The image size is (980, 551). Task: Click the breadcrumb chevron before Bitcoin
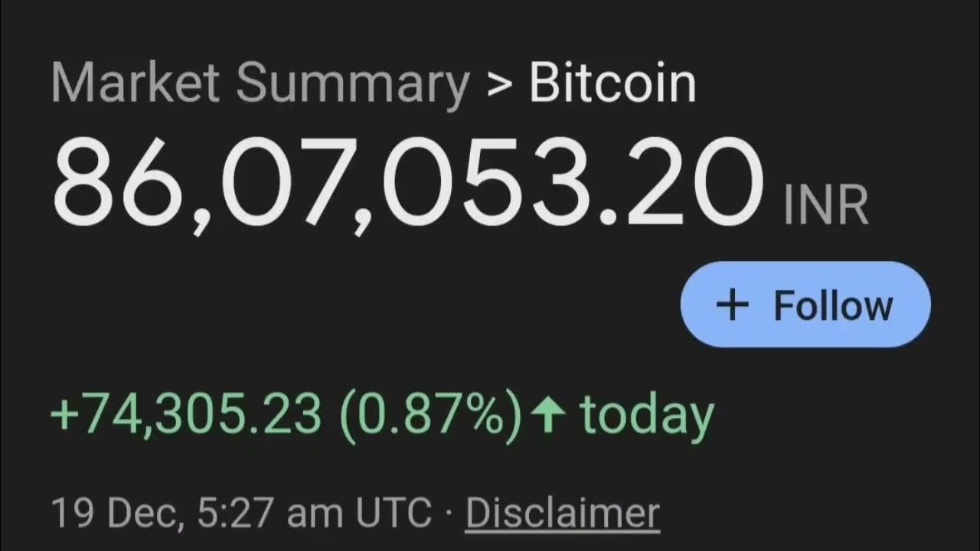498,85
